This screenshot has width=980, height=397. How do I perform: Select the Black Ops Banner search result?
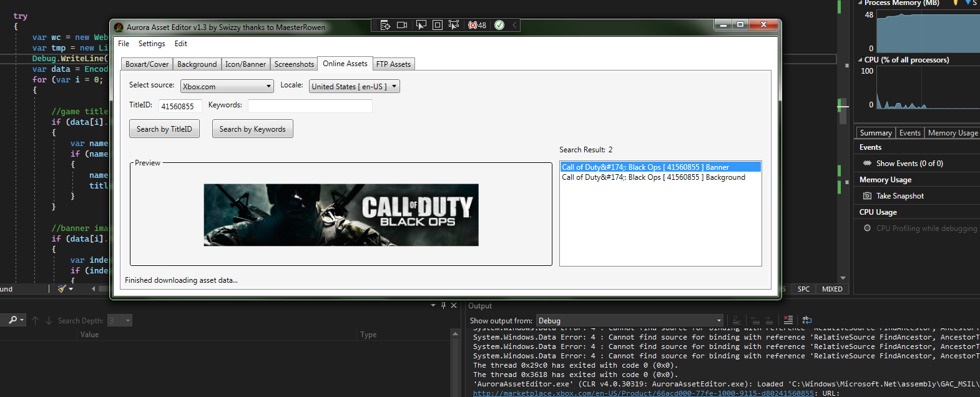pos(660,167)
